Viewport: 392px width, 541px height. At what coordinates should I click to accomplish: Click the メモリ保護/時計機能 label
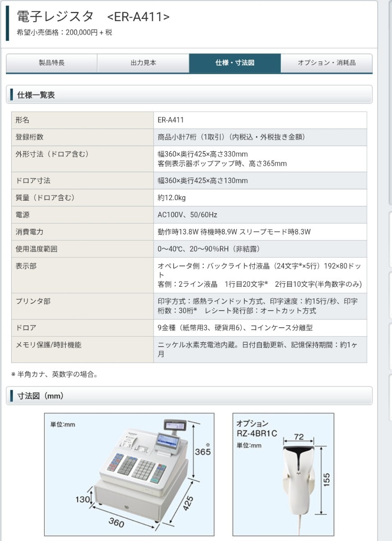pyautogui.click(x=48, y=345)
